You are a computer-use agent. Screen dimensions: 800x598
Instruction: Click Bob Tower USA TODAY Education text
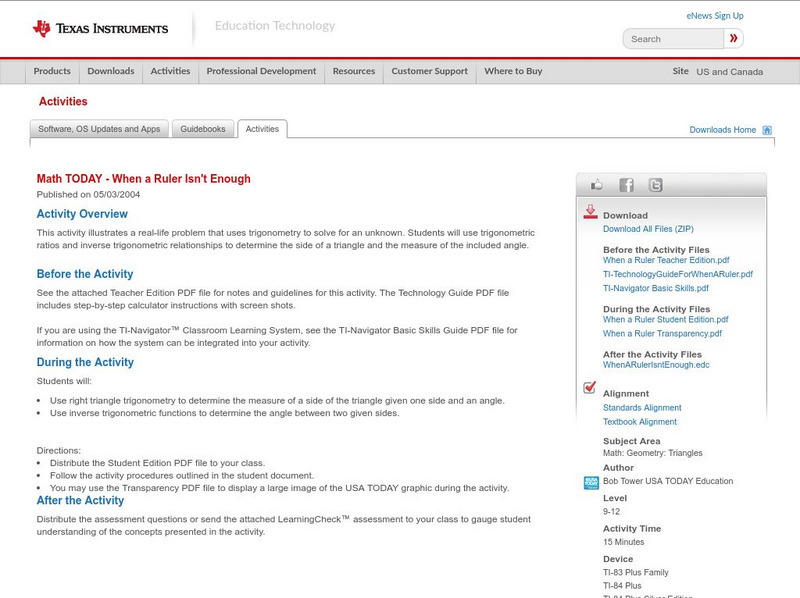(x=668, y=481)
